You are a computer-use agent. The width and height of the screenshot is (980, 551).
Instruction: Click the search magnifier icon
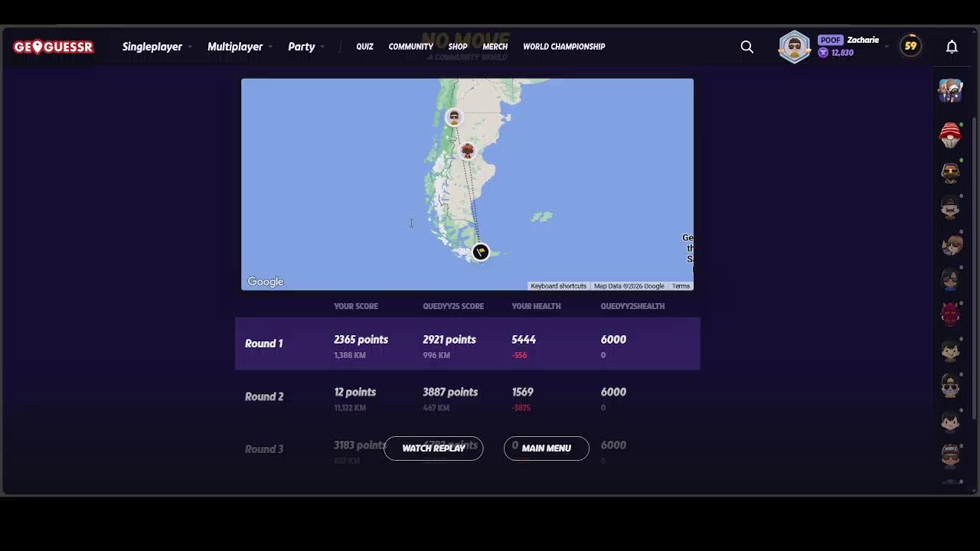coord(747,47)
